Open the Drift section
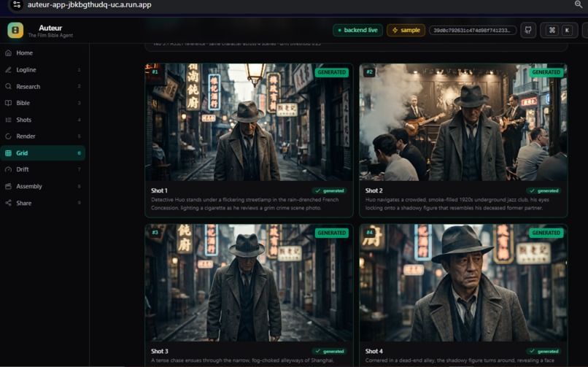This screenshot has width=588, height=367. click(43, 169)
